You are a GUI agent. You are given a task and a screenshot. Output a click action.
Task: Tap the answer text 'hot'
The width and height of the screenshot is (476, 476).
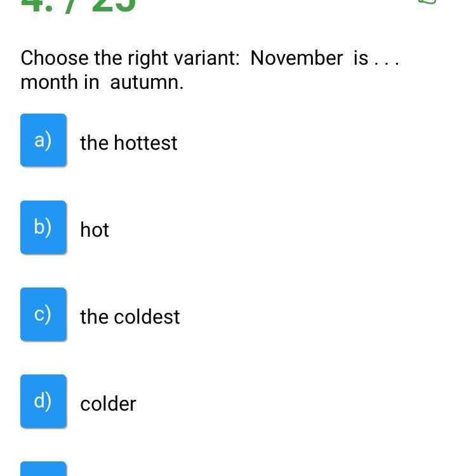95,230
